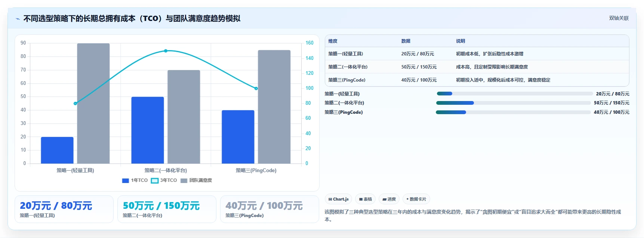
Task: Click the progress bar for 策略一(轻量工具)
Action: click(x=515, y=94)
